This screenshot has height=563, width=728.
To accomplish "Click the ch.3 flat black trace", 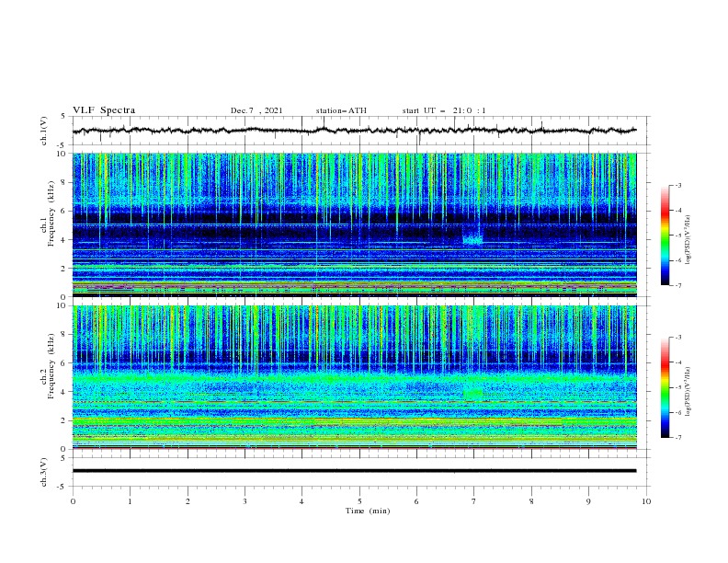I will tap(354, 471).
